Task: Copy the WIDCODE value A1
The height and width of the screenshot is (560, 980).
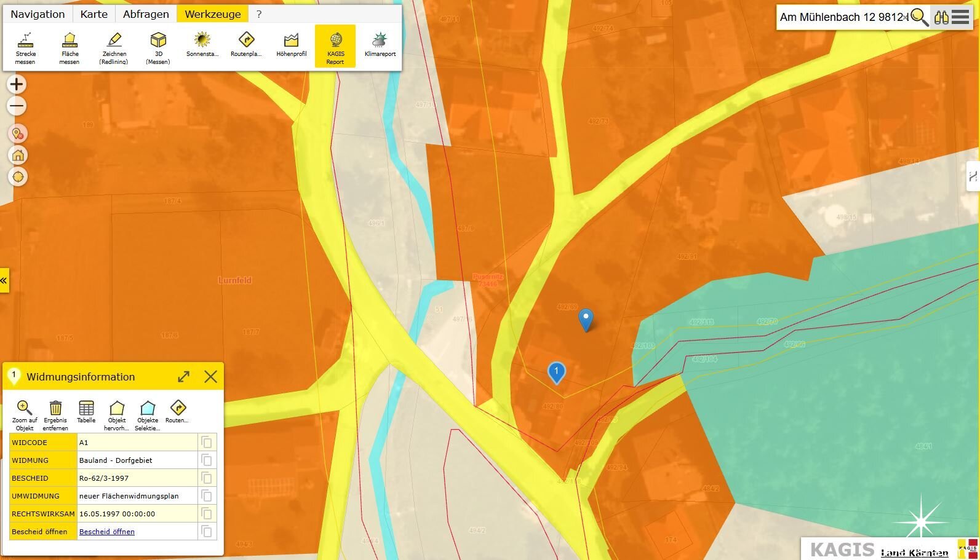Action: 207,443
